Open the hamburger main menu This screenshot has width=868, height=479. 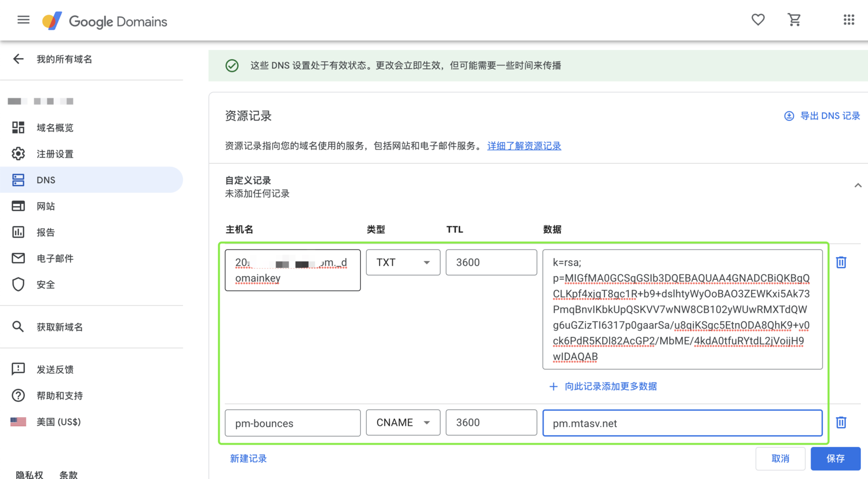click(23, 20)
